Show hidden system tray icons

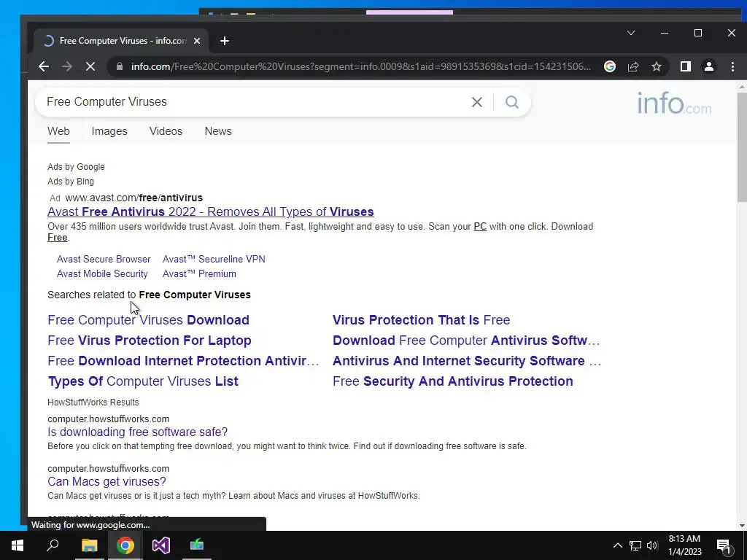[x=617, y=545]
